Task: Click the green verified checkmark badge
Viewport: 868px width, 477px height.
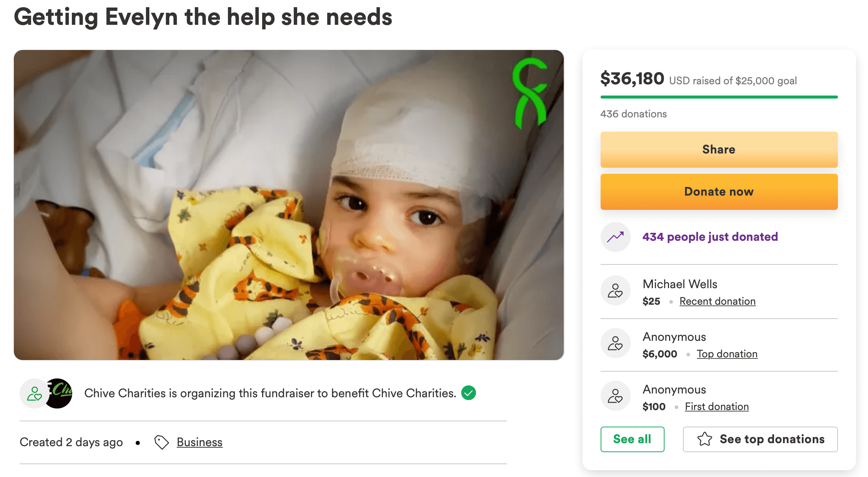Action: [469, 393]
